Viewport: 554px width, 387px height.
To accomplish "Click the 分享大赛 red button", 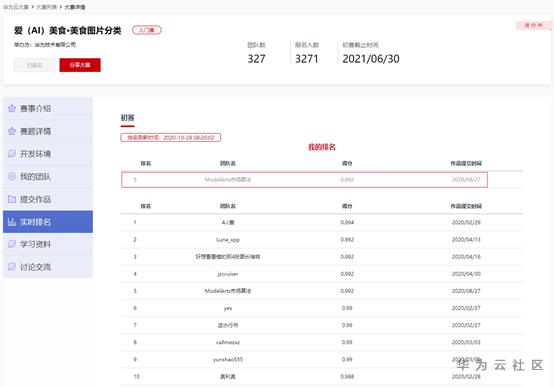I will click(80, 65).
